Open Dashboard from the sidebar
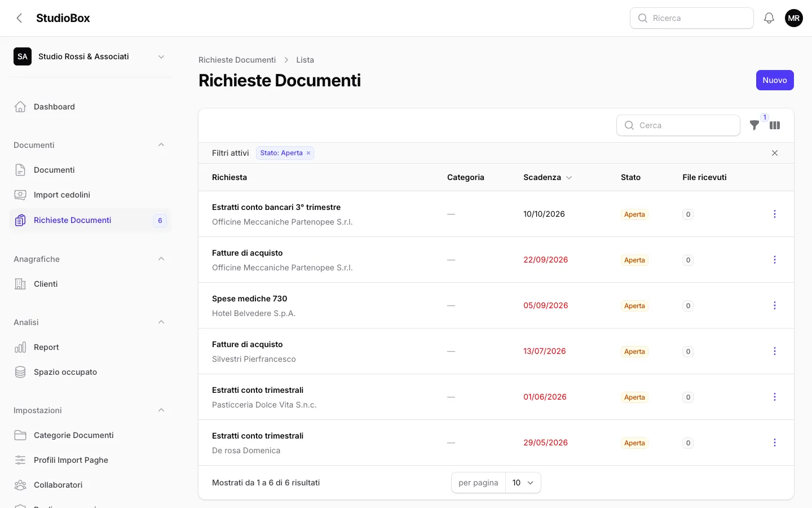Screen dimensions: 812x508 pos(90,107)
